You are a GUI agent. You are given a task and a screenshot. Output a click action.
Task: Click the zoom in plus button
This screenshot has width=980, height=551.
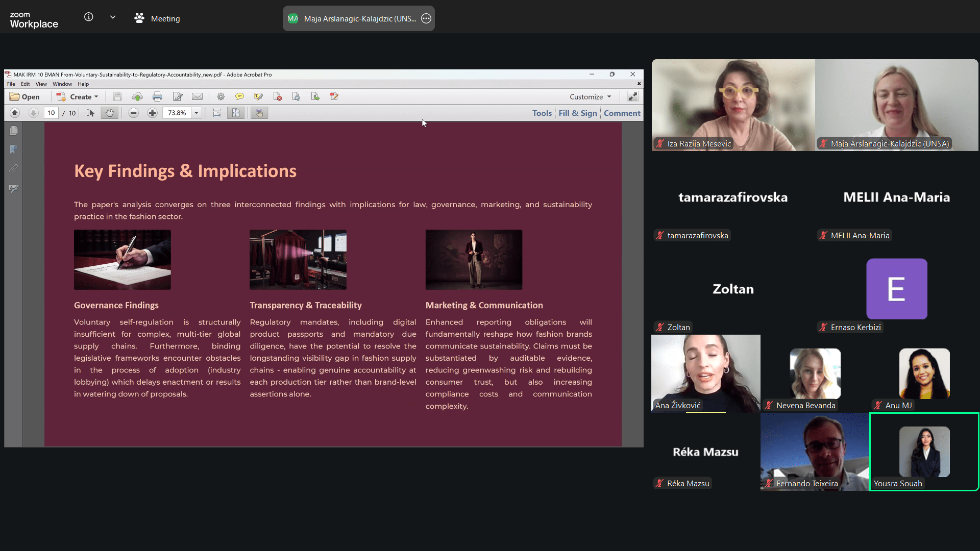click(x=153, y=113)
